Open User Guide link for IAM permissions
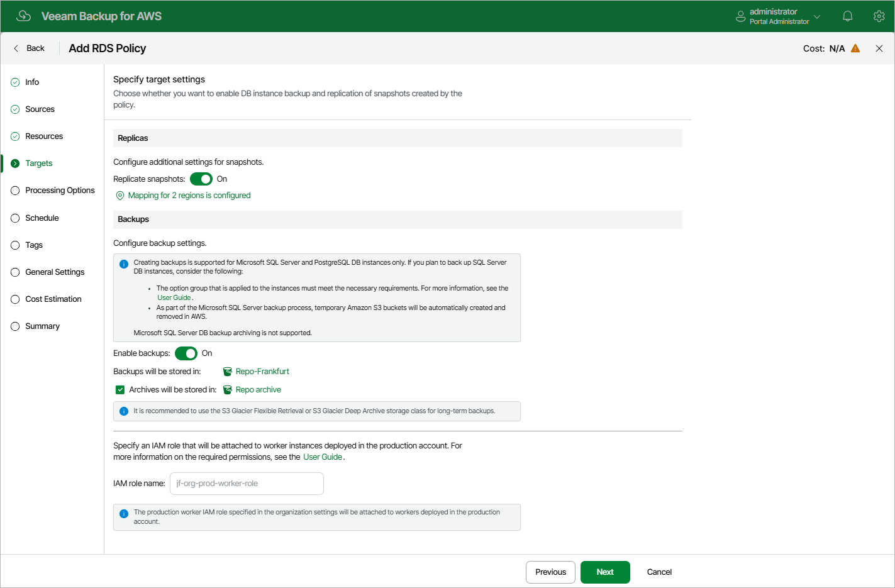 (323, 457)
